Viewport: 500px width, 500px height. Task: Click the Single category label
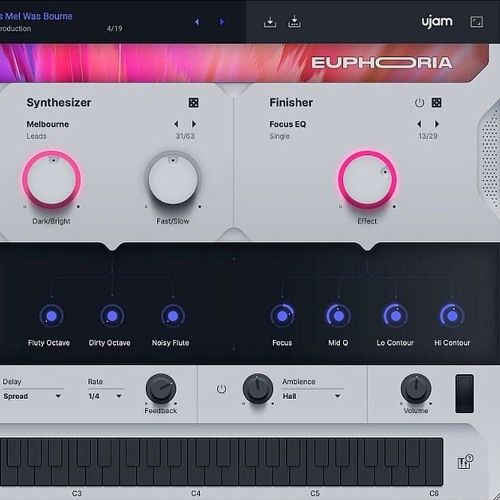pyautogui.click(x=279, y=136)
